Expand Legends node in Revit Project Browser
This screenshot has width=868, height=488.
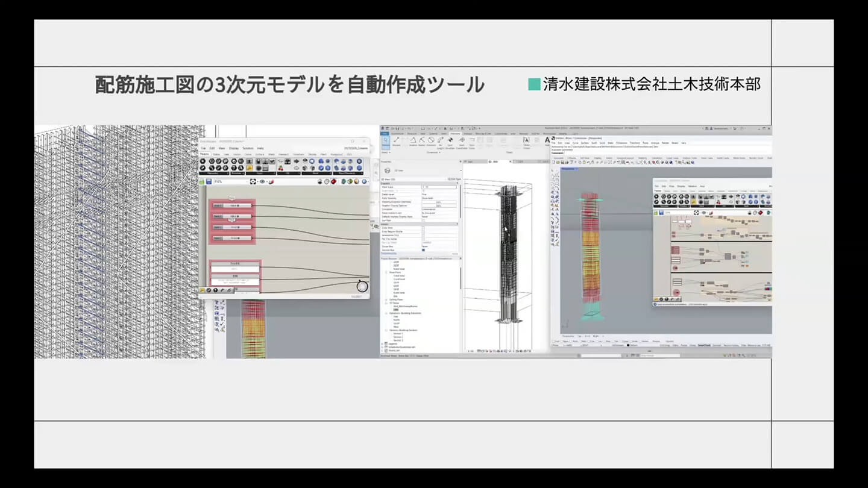[382, 343]
